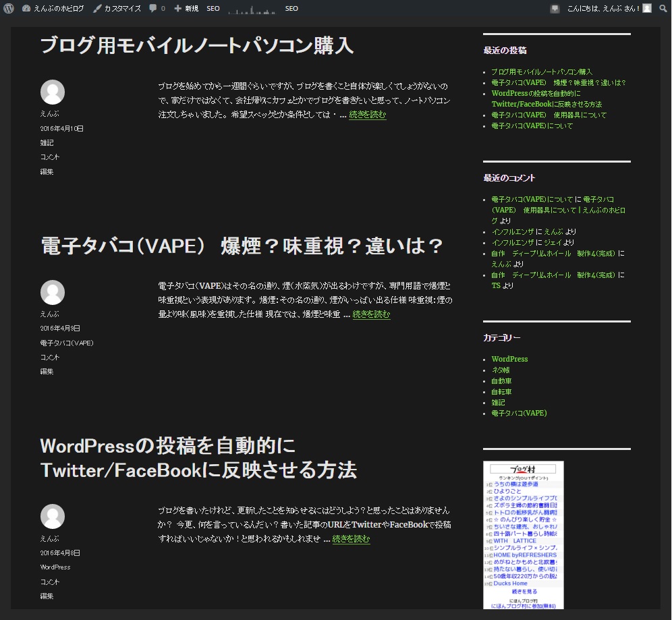Open 電子タバコ(VAPE)について link in 最近のコメント

[532, 199]
